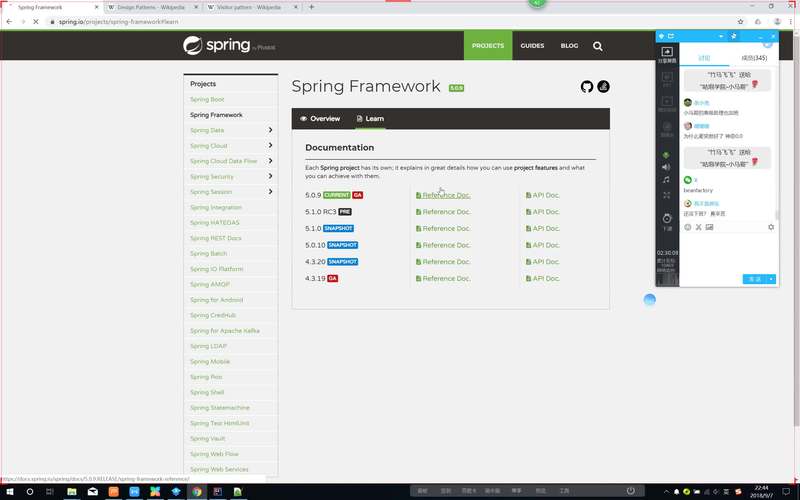Image resolution: width=800 pixels, height=500 pixels.
Task: Expand the Spring Session submenu arrow
Action: tap(270, 191)
